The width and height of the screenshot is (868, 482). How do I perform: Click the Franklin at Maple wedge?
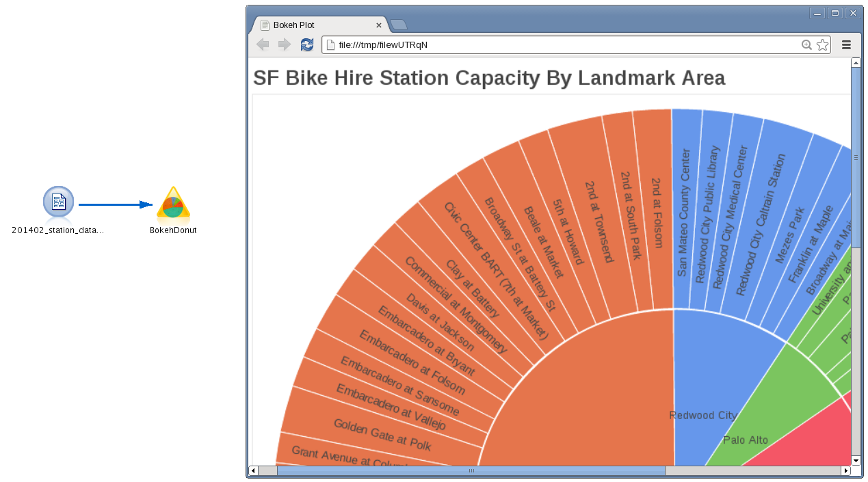(x=809, y=245)
